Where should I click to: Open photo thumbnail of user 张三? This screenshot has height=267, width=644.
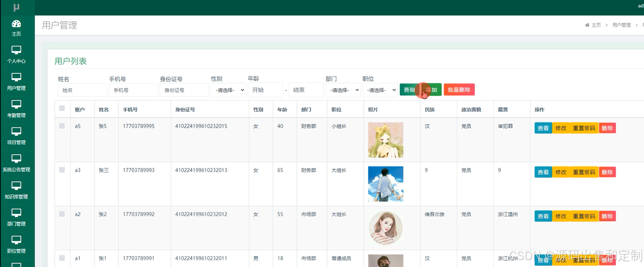[x=386, y=184]
